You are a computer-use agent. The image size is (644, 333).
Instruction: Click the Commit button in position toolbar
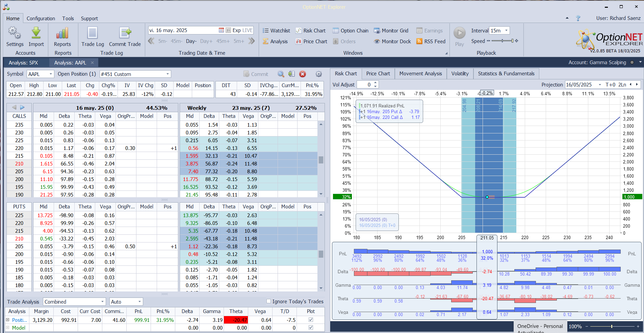[256, 74]
